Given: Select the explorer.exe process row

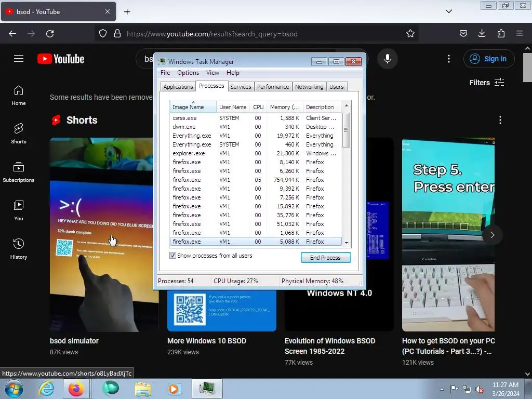Looking at the screenshot, I should [256, 153].
